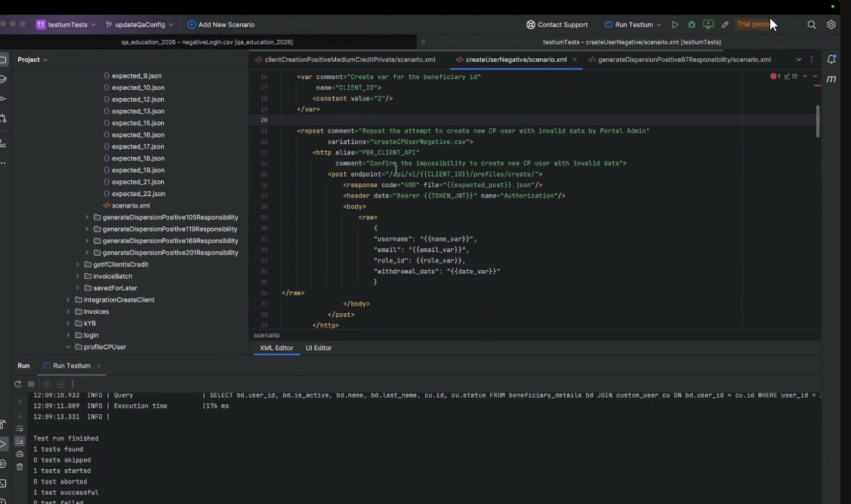Click the red error stripe mark on scrollbar
851x504 pixels.
click(817, 86)
